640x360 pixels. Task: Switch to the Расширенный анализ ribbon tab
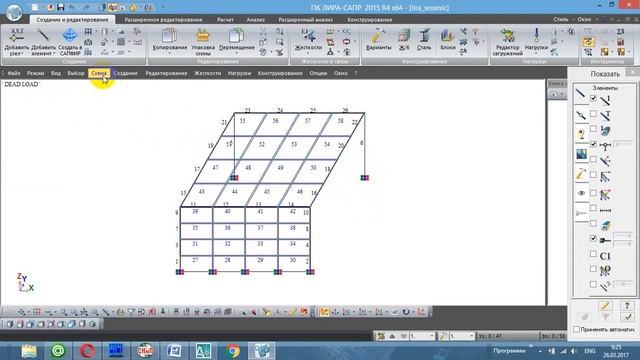click(x=305, y=20)
